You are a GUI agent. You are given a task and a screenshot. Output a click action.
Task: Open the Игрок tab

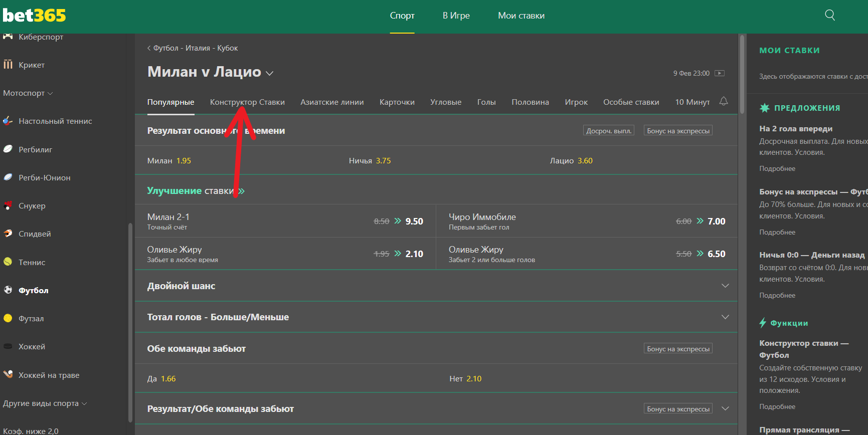point(576,102)
